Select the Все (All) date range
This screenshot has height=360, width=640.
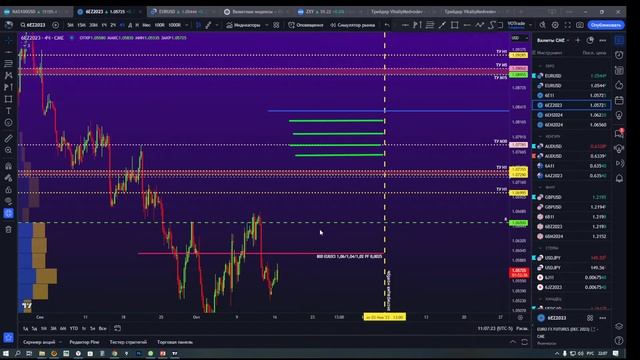[102, 329]
